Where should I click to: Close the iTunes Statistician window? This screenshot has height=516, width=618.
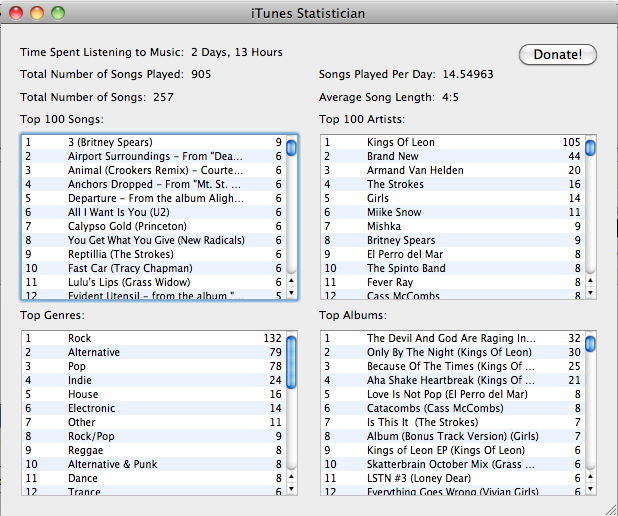tap(16, 13)
